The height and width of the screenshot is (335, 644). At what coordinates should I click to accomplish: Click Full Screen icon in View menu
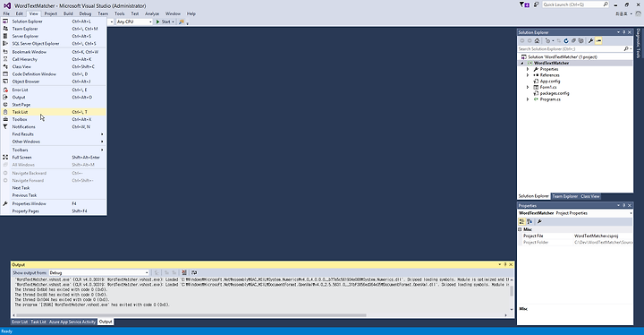point(5,158)
